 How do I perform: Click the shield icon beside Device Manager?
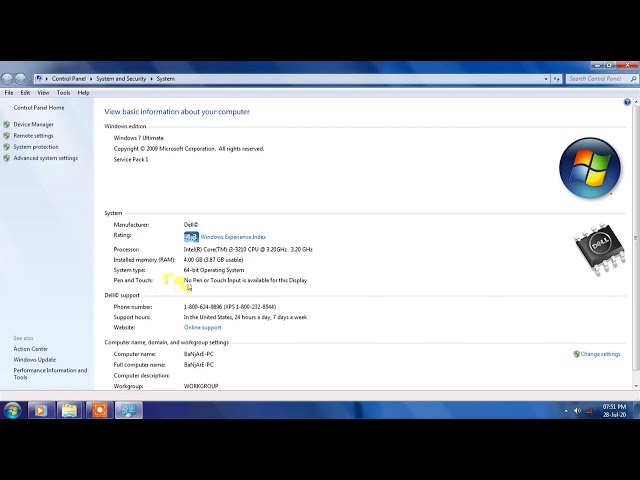(x=7, y=124)
